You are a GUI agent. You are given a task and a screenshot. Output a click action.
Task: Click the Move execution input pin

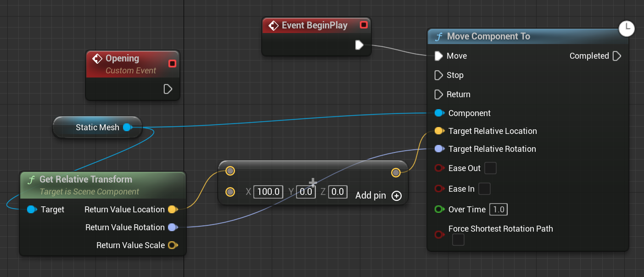point(438,56)
